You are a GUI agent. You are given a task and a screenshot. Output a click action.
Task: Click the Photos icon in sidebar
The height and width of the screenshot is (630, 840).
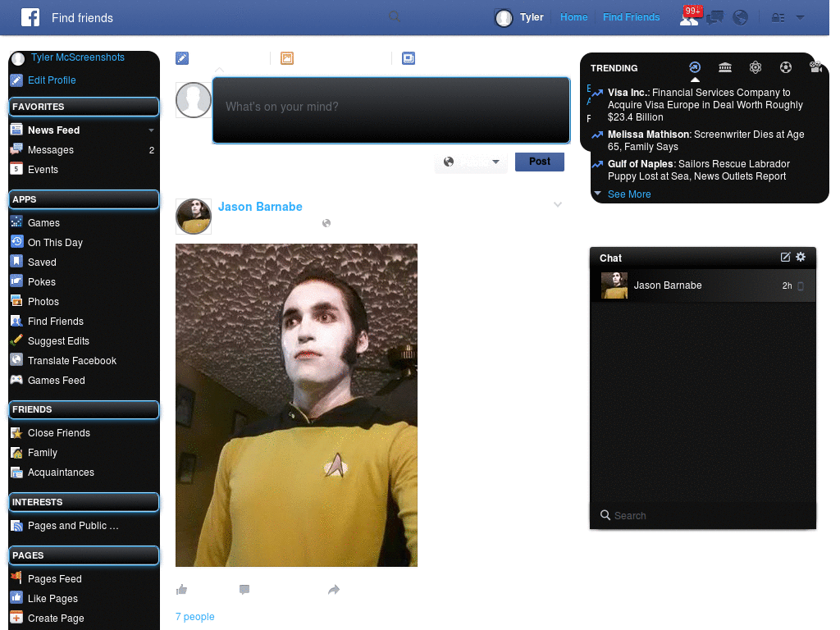[x=16, y=301]
